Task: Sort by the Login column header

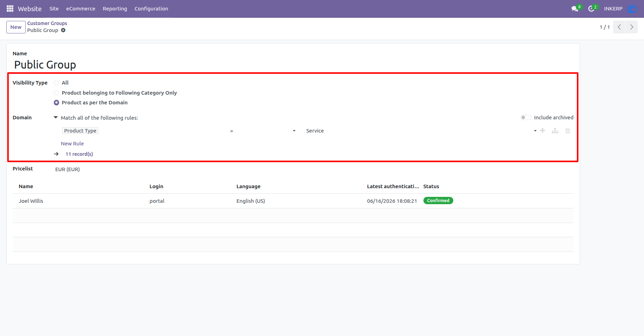Action: click(x=156, y=186)
